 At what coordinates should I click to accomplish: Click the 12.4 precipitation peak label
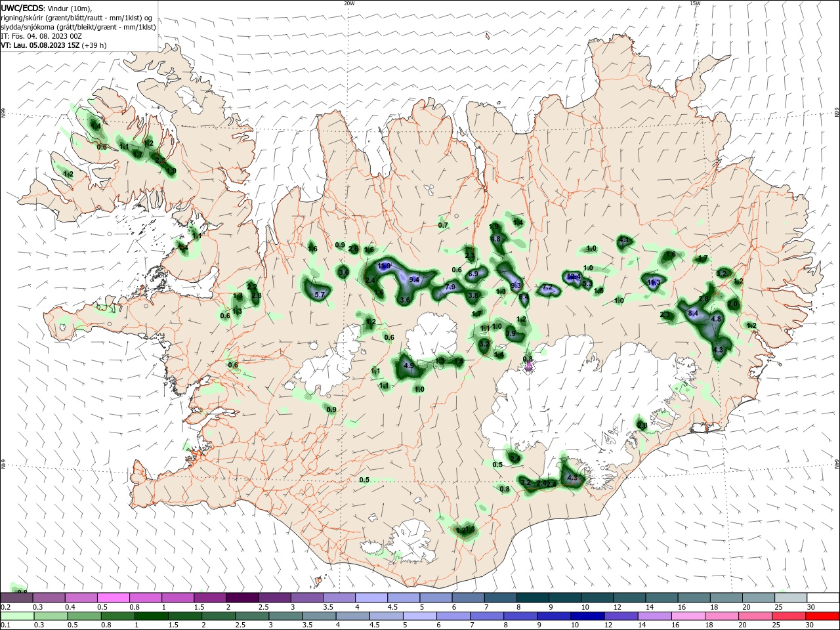pyautogui.click(x=573, y=276)
